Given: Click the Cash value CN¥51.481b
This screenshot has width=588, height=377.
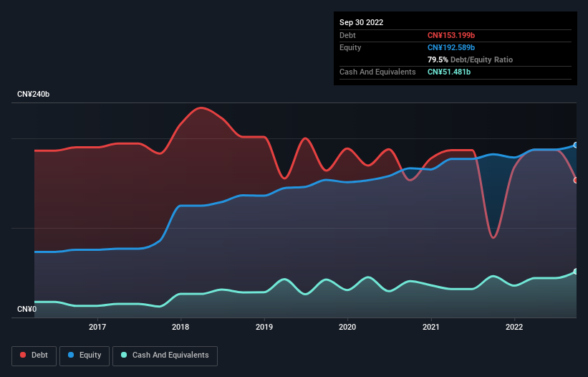Looking at the screenshot, I should [449, 72].
